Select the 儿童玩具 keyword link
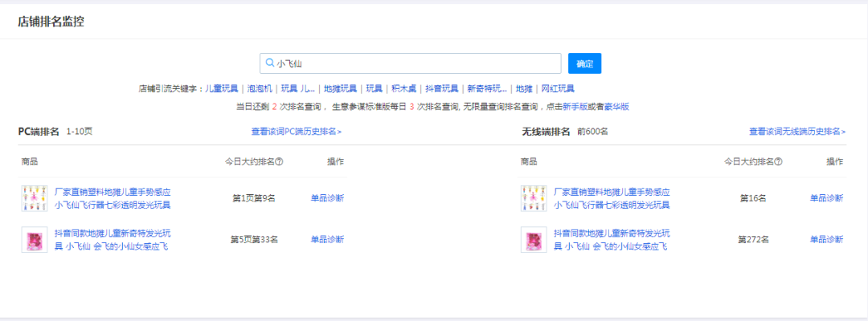This screenshot has width=868, height=321. [222, 88]
